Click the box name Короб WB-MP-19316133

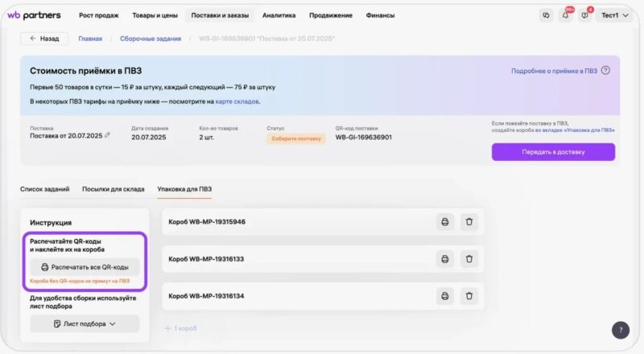click(x=206, y=259)
